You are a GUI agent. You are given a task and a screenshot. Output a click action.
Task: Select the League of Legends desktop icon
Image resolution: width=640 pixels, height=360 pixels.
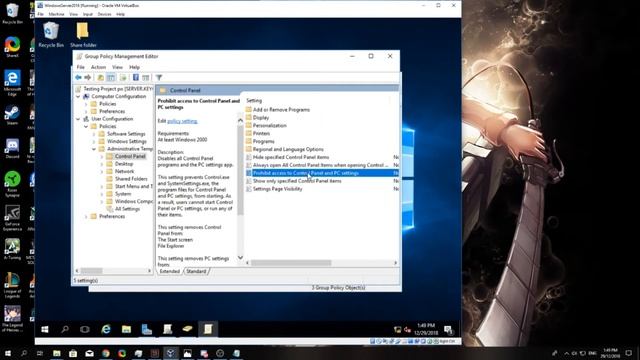[x=12, y=285]
